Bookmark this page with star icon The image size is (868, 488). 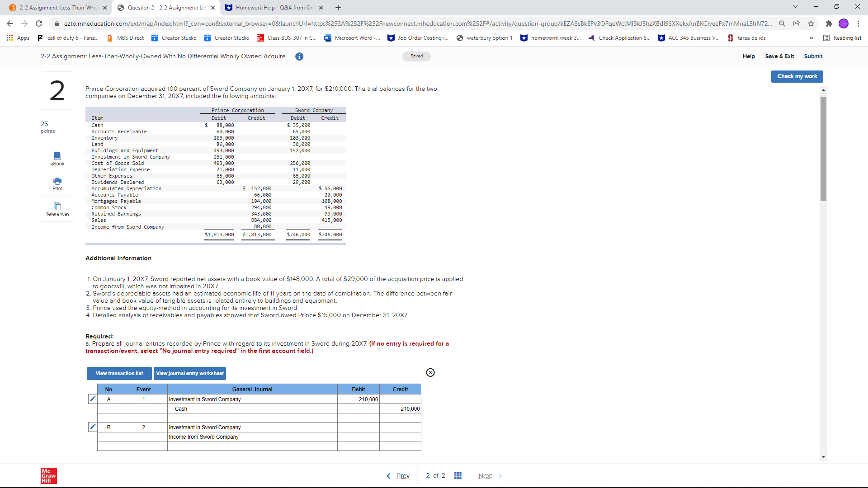click(x=811, y=23)
